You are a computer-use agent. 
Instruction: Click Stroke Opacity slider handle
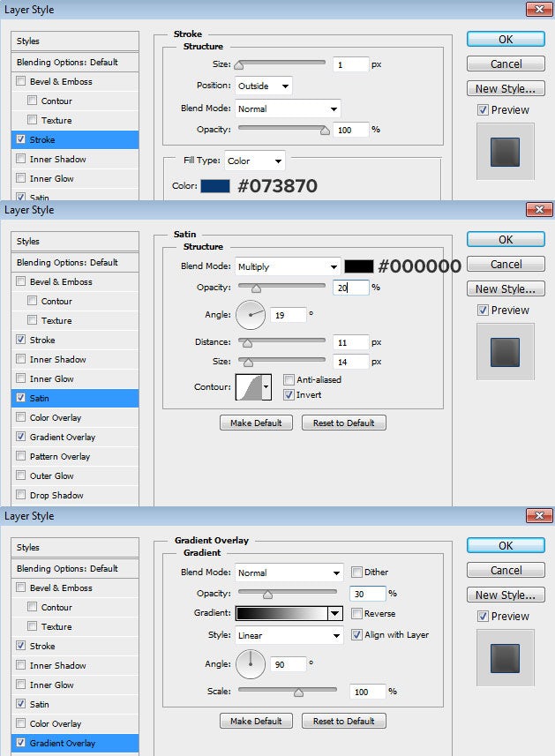click(x=325, y=131)
